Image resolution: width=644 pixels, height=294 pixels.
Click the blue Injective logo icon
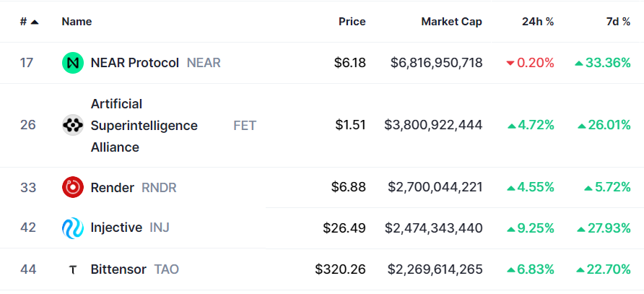tap(73, 228)
